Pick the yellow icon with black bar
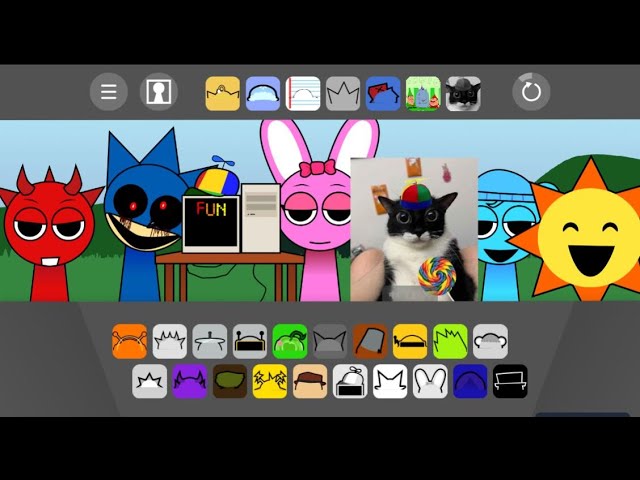Screen dimensions: 640x480 (410, 342)
